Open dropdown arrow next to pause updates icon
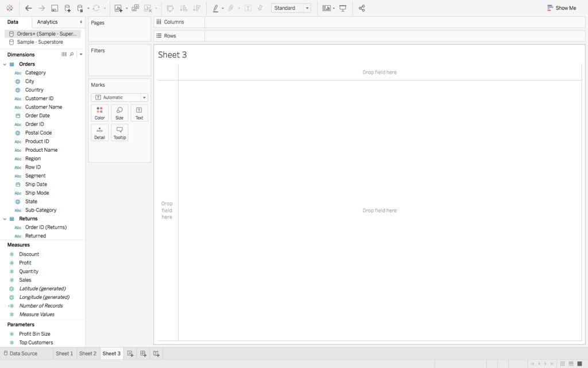588x368 pixels. point(88,8)
